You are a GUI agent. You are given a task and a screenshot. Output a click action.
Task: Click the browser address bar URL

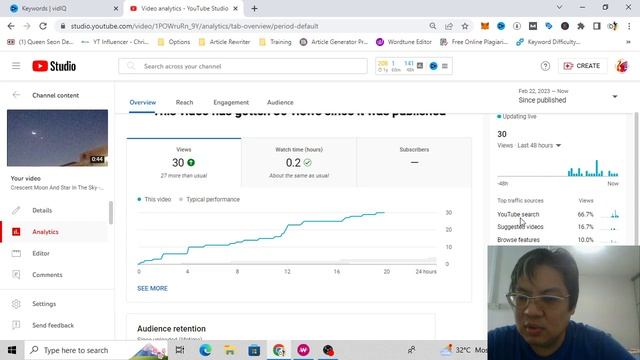pos(194,26)
